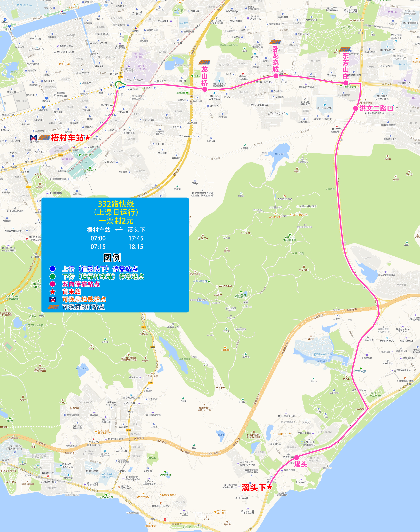
Task: Click the blue upbound circle in legend
Action: click(x=53, y=269)
